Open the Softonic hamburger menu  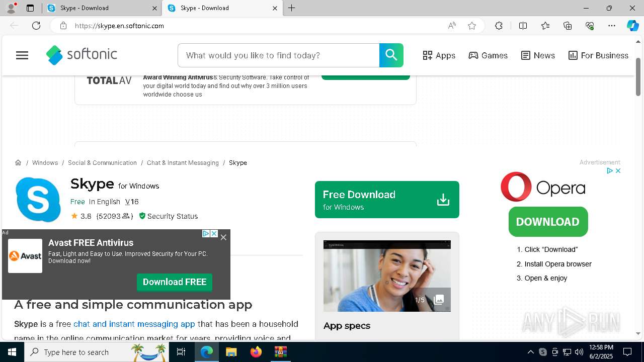22,55
